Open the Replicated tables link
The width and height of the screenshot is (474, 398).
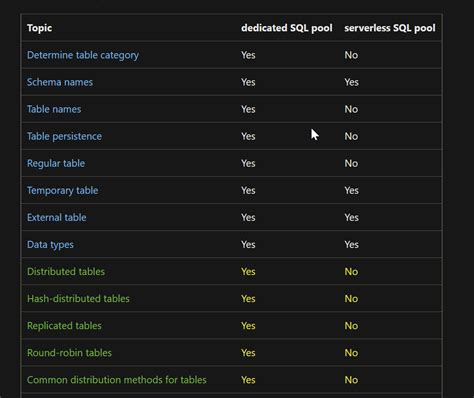[x=64, y=326]
